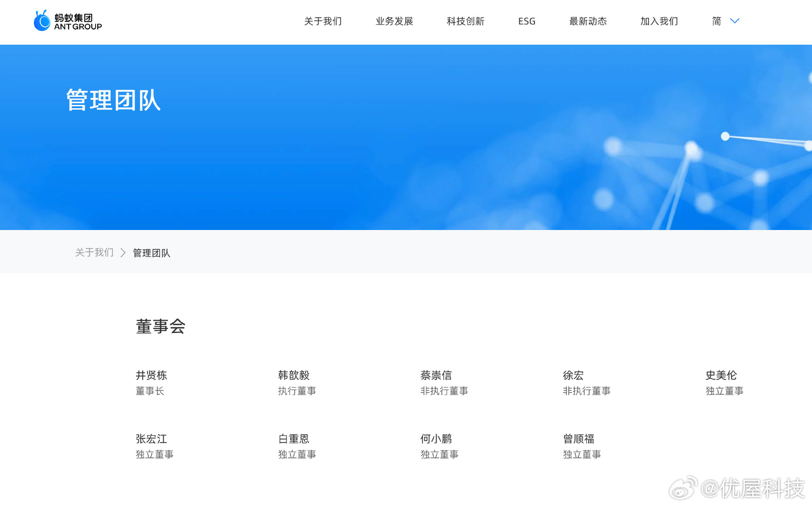Click the 非执行董事 title under 蔡崇信

point(444,391)
